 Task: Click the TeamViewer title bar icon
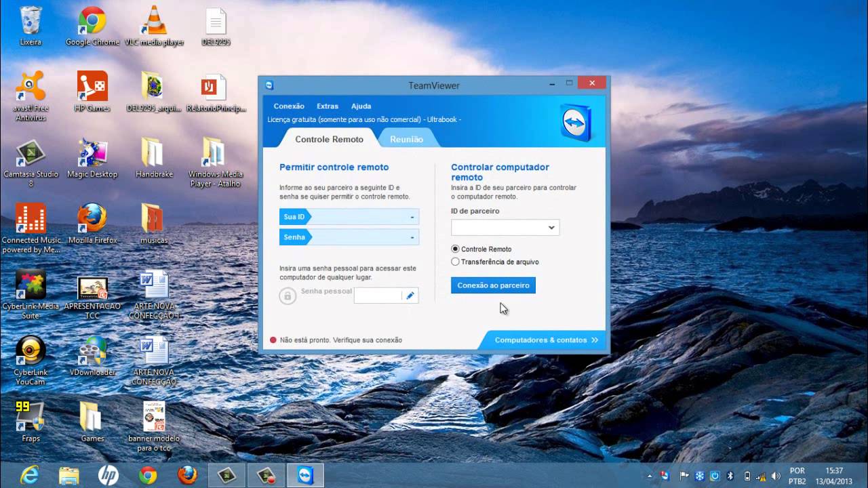click(269, 85)
